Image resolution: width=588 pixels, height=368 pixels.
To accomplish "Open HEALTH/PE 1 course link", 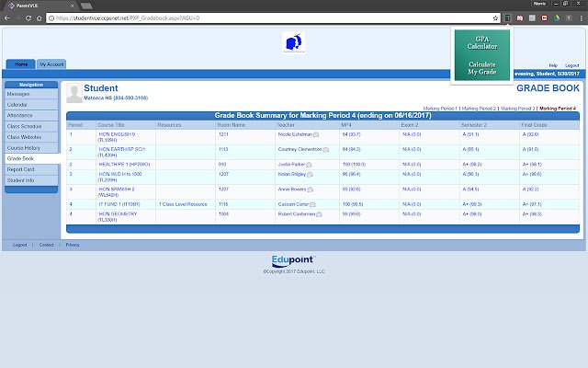I will 124,165.
